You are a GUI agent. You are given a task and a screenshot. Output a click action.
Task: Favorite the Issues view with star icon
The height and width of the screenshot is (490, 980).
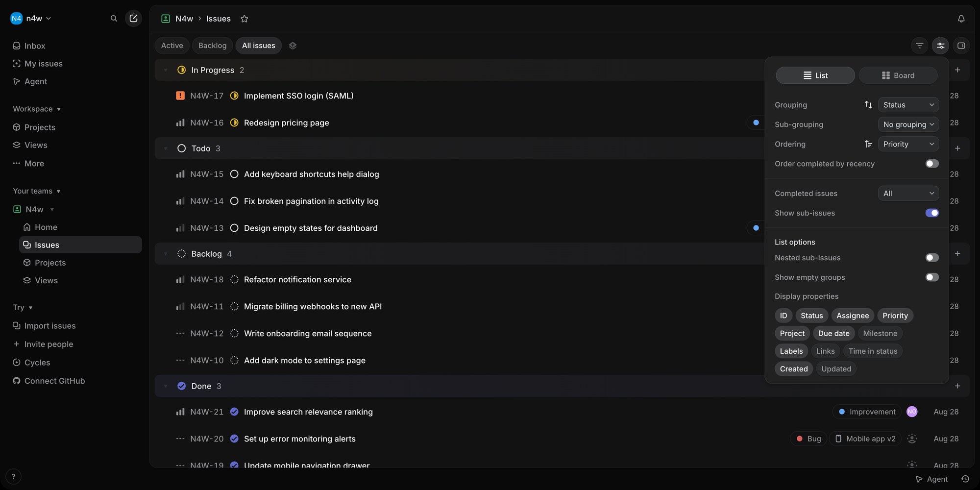[x=244, y=19]
